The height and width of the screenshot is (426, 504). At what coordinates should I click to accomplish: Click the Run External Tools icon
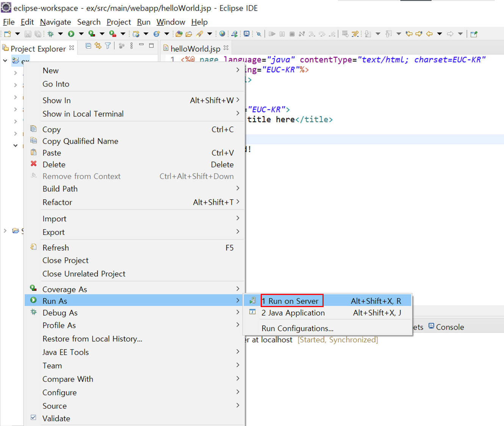[x=113, y=34]
